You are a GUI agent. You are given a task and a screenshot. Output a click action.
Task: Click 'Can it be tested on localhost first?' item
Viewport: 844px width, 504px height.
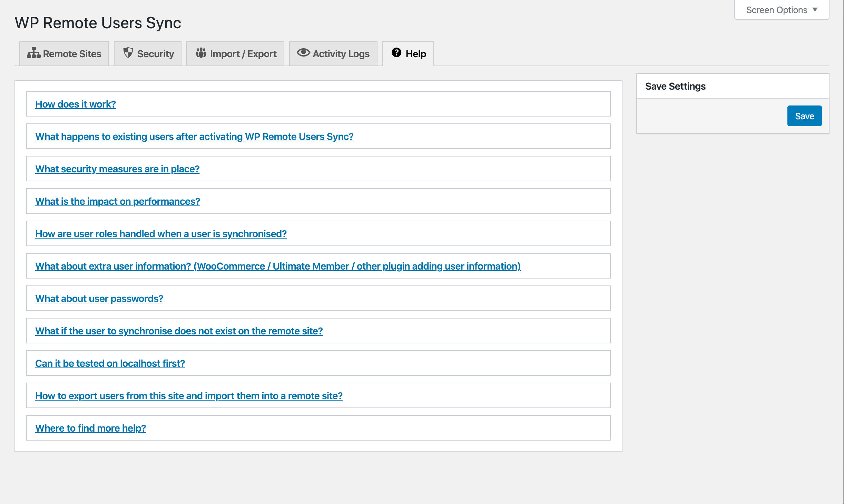(x=110, y=363)
